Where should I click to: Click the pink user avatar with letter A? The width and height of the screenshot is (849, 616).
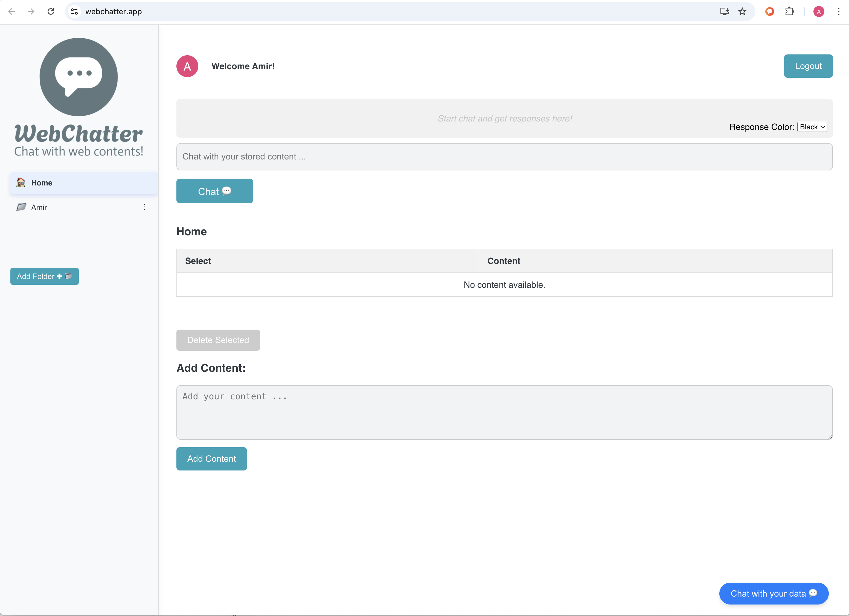pyautogui.click(x=187, y=66)
